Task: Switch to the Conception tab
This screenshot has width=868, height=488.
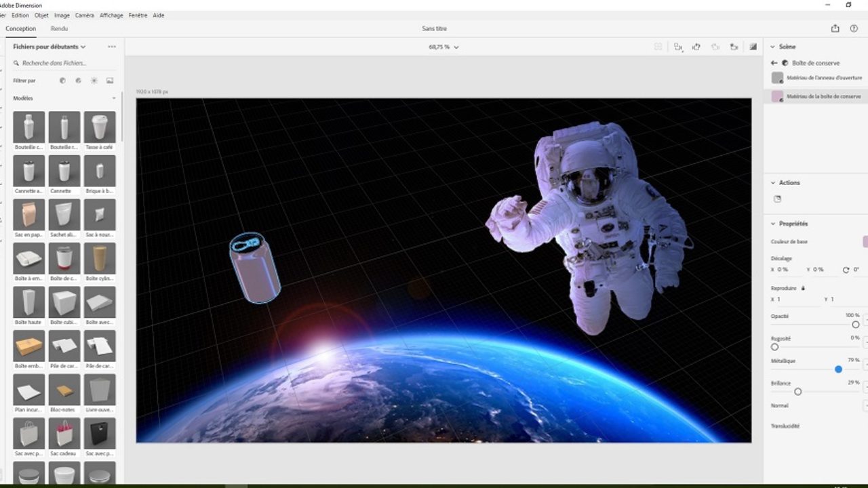Action: tap(21, 28)
